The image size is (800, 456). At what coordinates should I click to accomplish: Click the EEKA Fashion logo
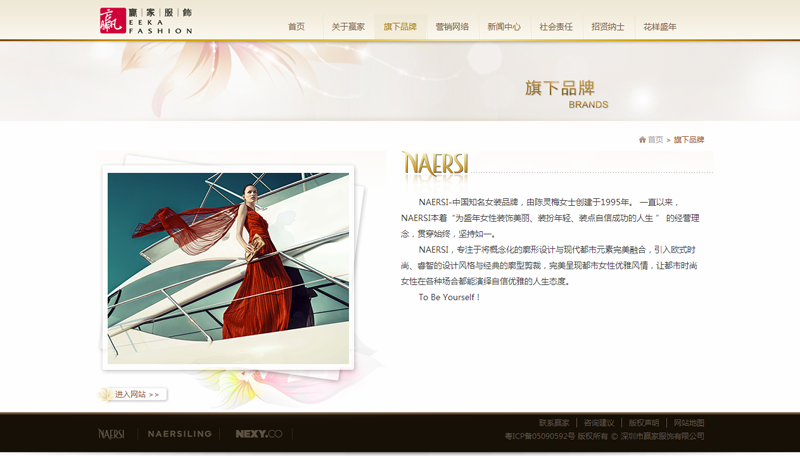[x=146, y=21]
